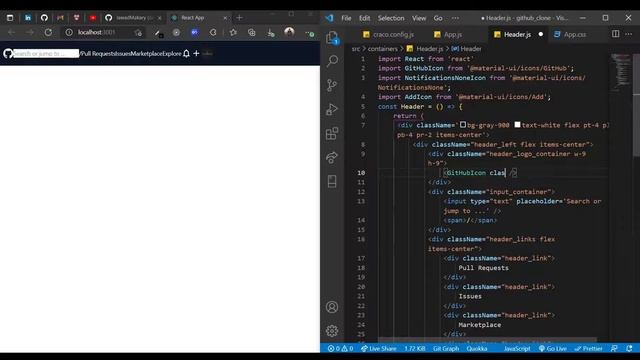Switch to the LinkedIn pinned tab

pyautogui.click(x=27, y=18)
